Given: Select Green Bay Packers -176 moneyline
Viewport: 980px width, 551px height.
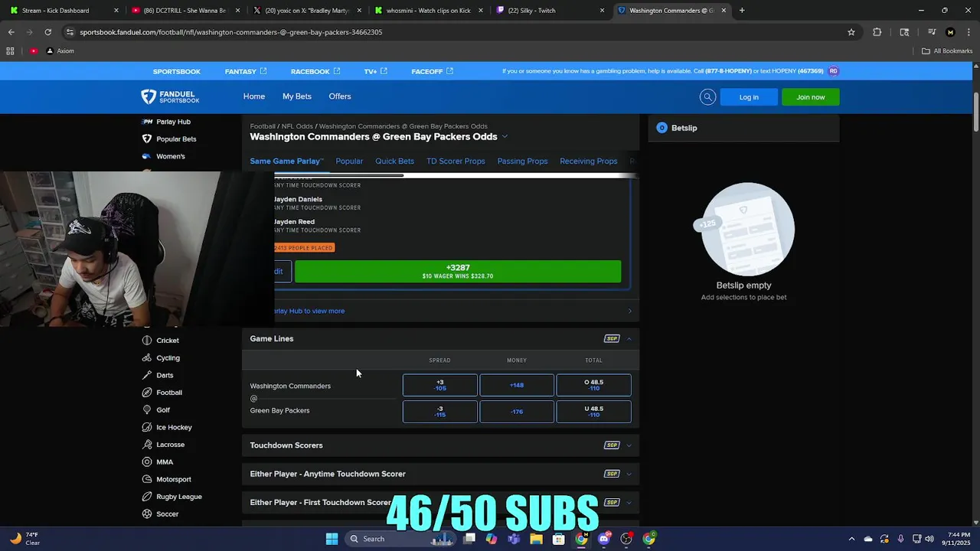Looking at the screenshot, I should 517,412.
